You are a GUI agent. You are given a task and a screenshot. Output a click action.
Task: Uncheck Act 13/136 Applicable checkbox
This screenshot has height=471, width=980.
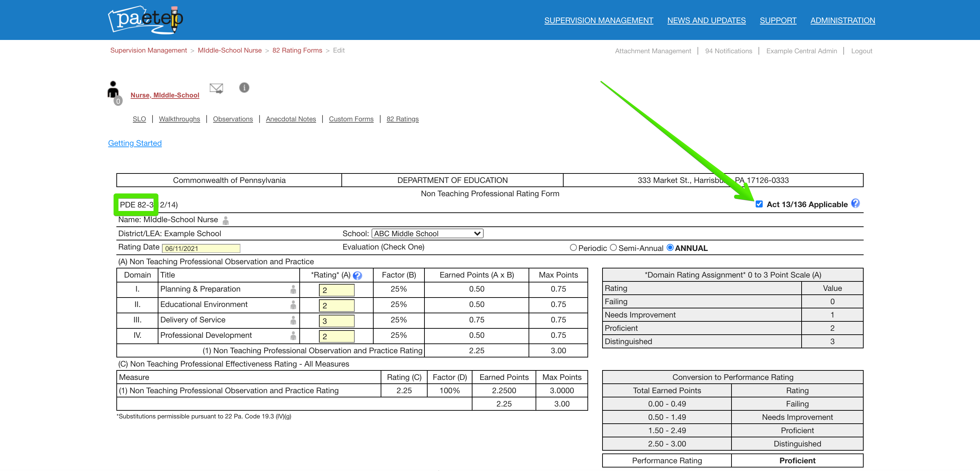coord(759,204)
